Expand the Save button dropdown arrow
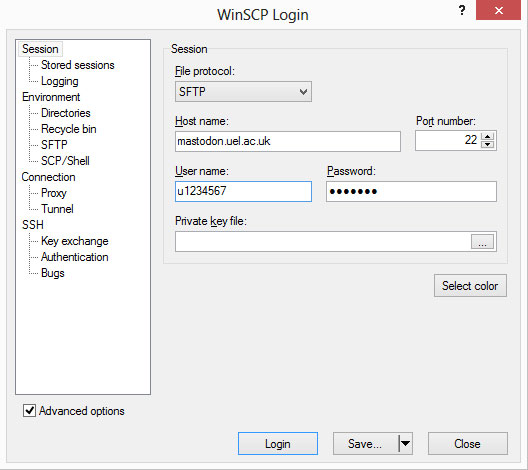 pos(405,443)
